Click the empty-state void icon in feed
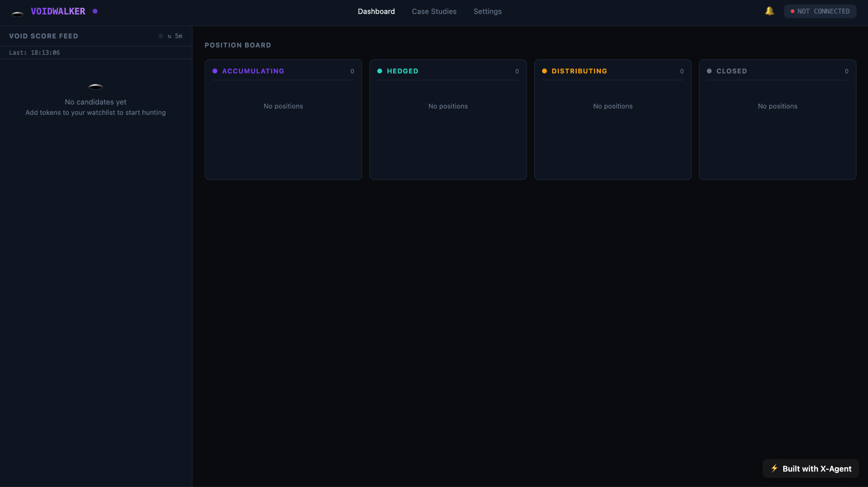The height and width of the screenshot is (487, 868). [95, 87]
